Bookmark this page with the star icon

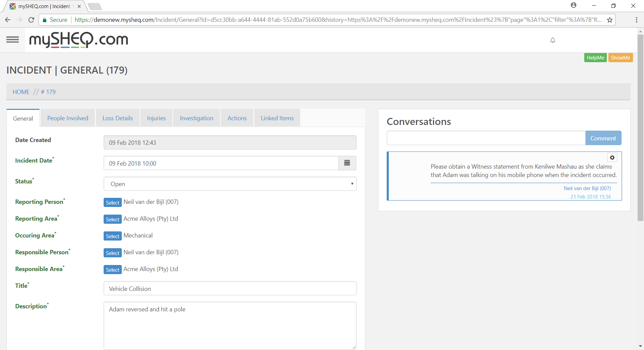[610, 20]
